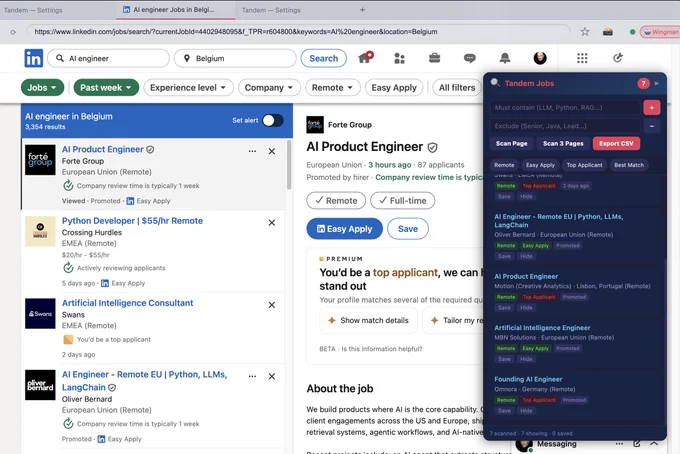Open Founding AI Engineer in Tandem panel
Image resolution: width=680 pixels, height=454 pixels.
pyautogui.click(x=528, y=379)
